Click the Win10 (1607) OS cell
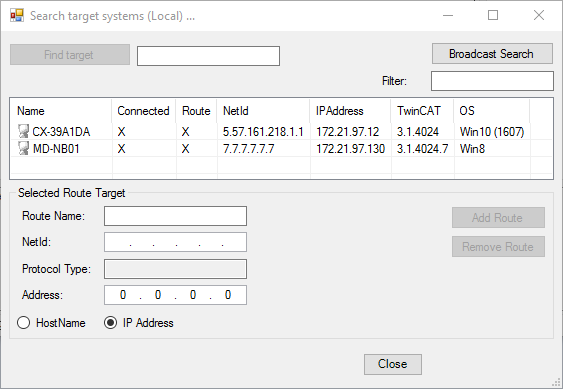 (x=492, y=132)
